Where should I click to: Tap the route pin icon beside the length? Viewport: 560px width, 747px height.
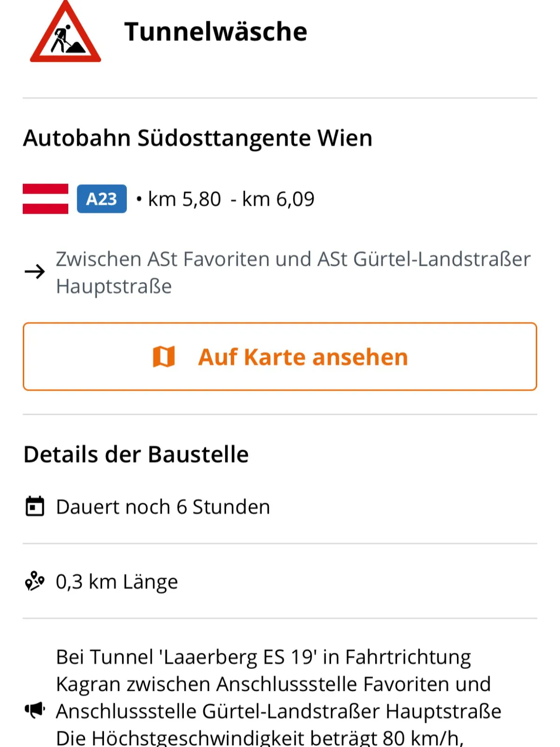click(35, 581)
